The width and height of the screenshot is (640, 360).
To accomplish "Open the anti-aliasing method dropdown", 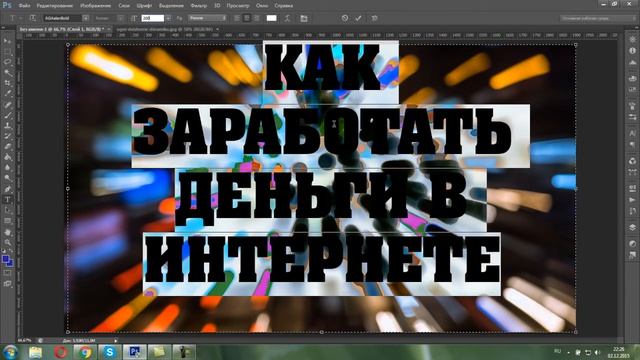I will tap(207, 18).
